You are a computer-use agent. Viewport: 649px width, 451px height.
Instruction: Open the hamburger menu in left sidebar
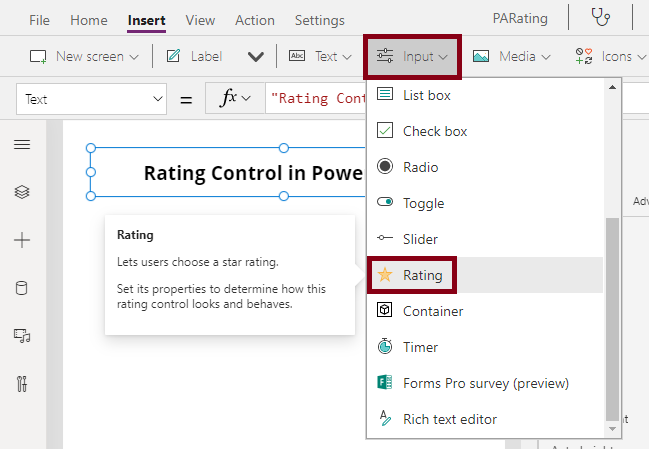(x=22, y=144)
